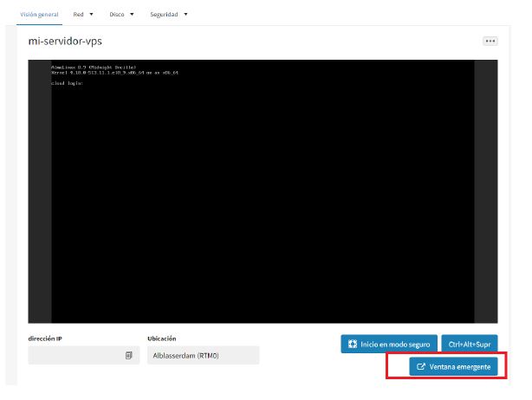Viewport: 532px width, 400px height.
Task: Open the Visión general tab
Action: [39, 15]
